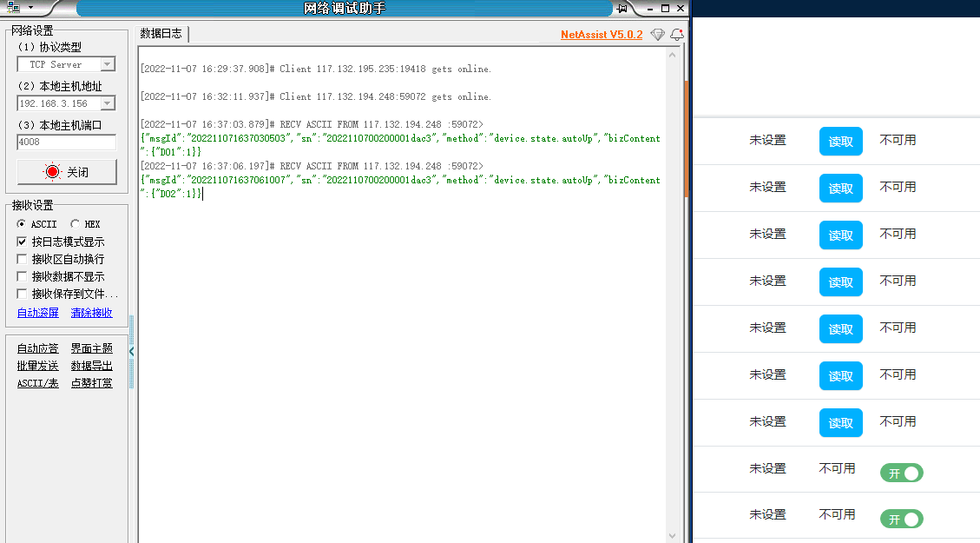The height and width of the screenshot is (543, 980).
Task: Open the notification bell icon
Action: click(x=676, y=35)
